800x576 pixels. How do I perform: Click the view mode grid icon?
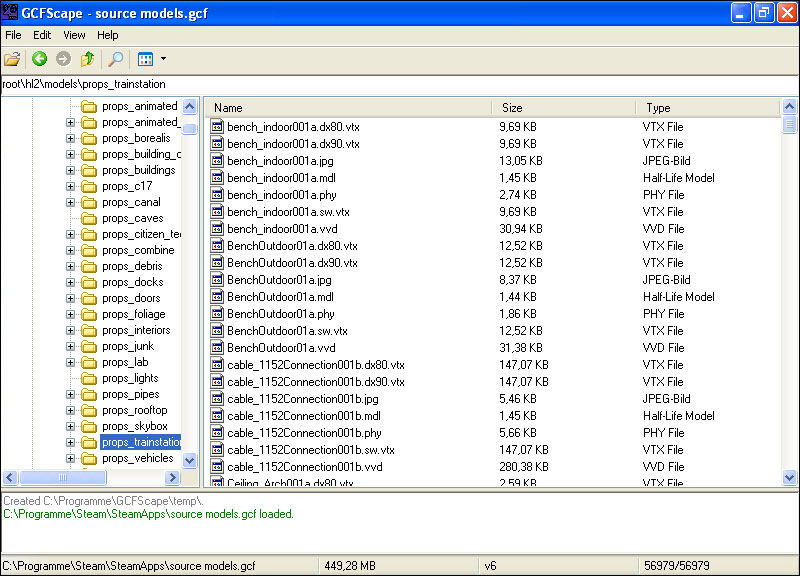145,59
